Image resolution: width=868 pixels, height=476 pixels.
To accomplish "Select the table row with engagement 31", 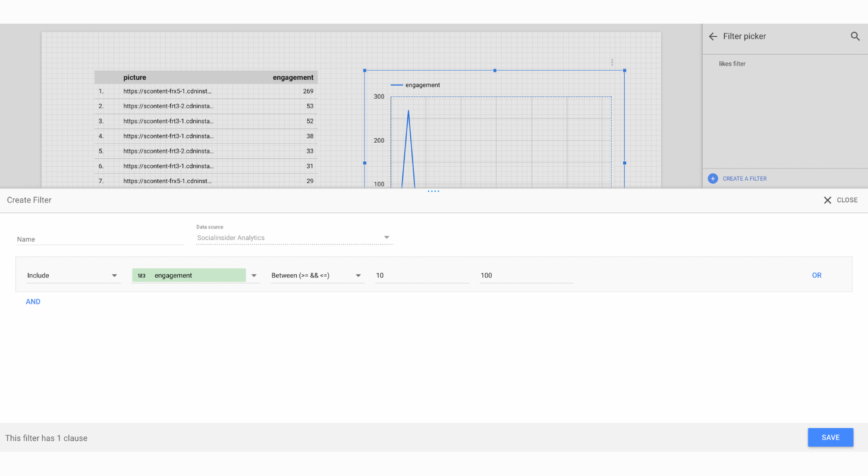I will pos(206,166).
